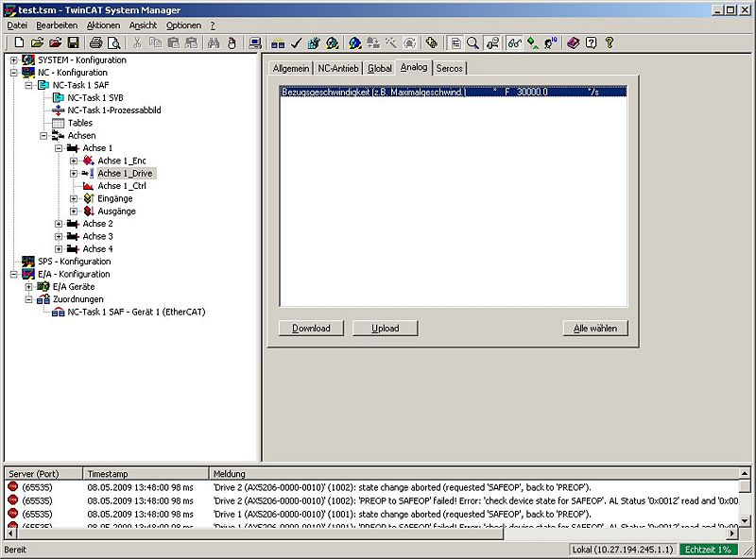Expand SYSTEM - Konfiguration node

pyautogui.click(x=14, y=60)
